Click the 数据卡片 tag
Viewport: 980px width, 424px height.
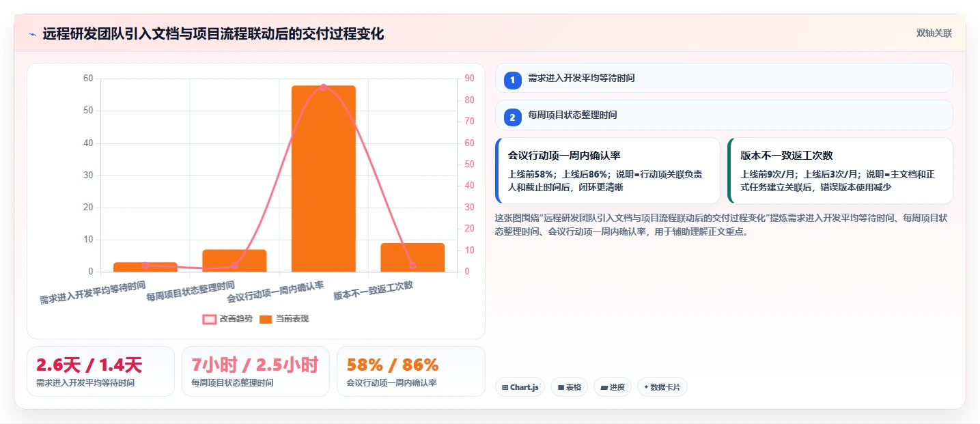(x=662, y=387)
